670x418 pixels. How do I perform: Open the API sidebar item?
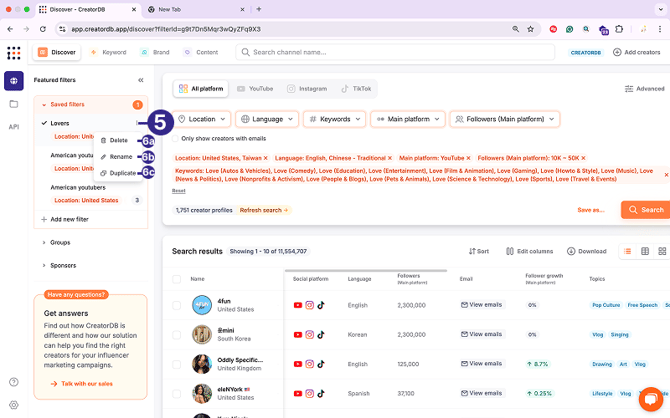(14, 127)
